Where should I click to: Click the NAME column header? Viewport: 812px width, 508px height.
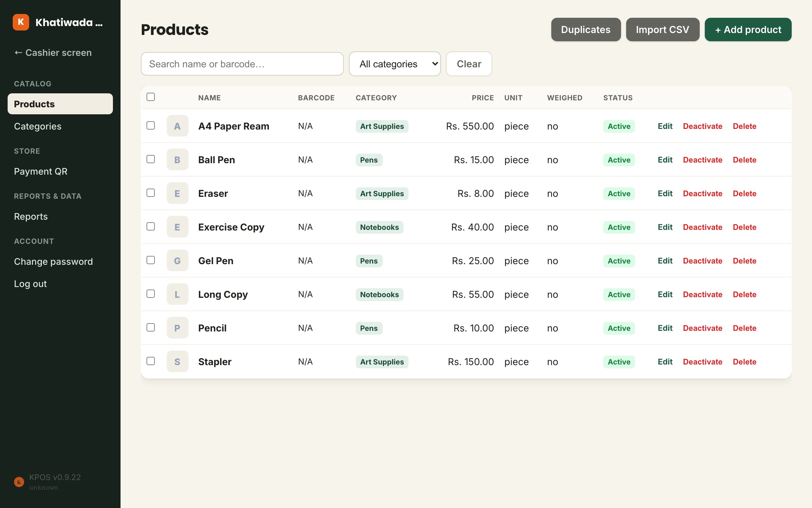coord(209,98)
